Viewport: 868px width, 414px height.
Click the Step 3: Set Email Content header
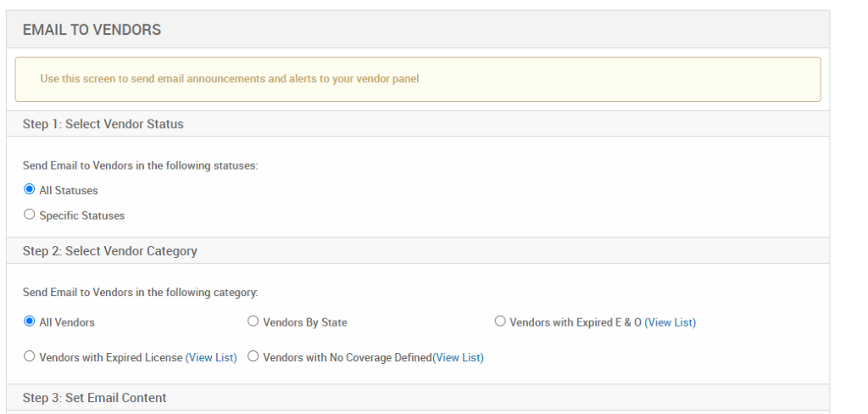click(418, 398)
